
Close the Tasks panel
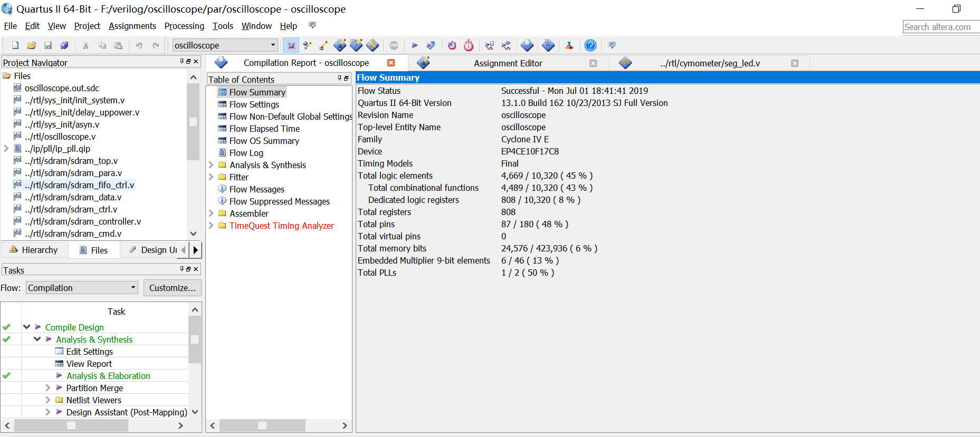[x=196, y=269]
